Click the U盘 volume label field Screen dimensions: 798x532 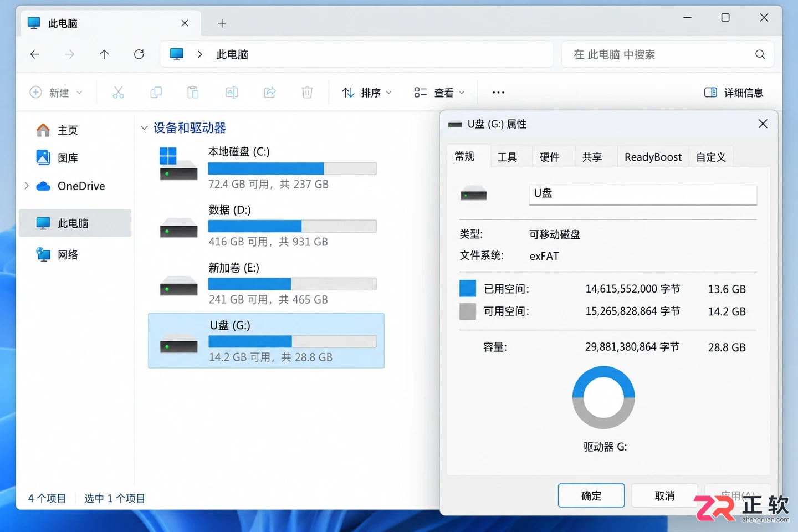(x=643, y=195)
